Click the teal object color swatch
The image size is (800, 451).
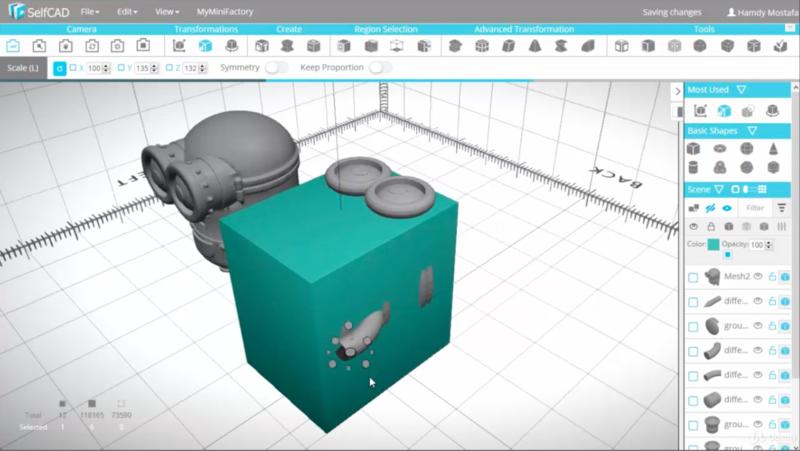click(x=713, y=245)
